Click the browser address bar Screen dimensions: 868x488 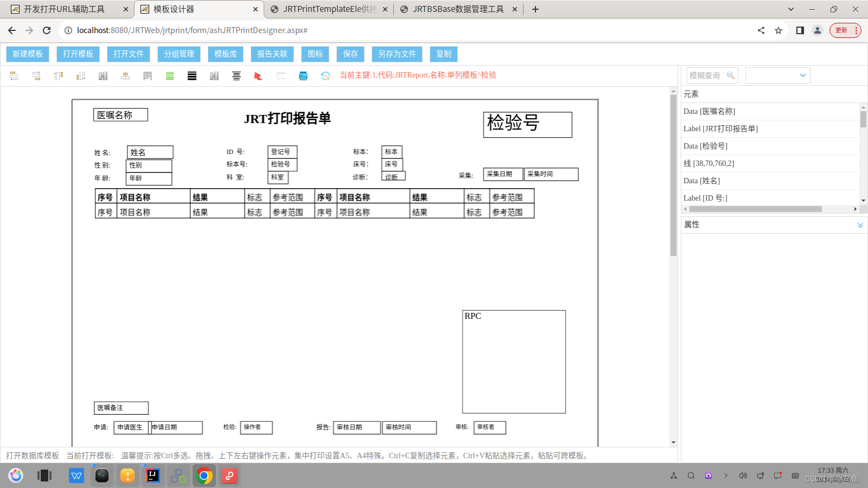coord(407,30)
